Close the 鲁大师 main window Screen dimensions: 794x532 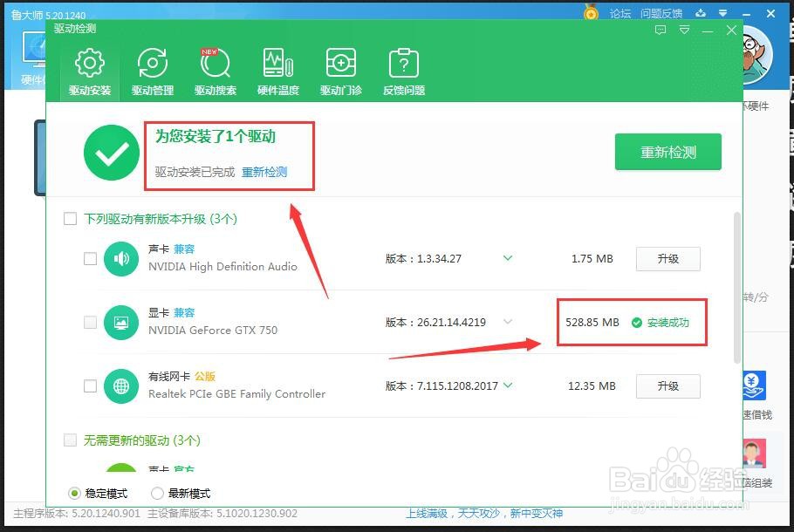pyautogui.click(x=770, y=14)
